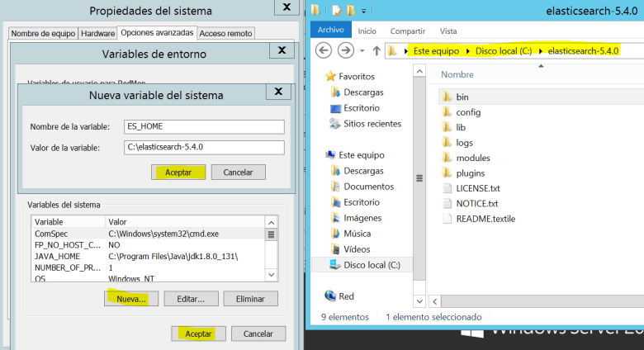The image size is (644, 350).
Task: Click Editar... button for system variables
Action: (191, 299)
